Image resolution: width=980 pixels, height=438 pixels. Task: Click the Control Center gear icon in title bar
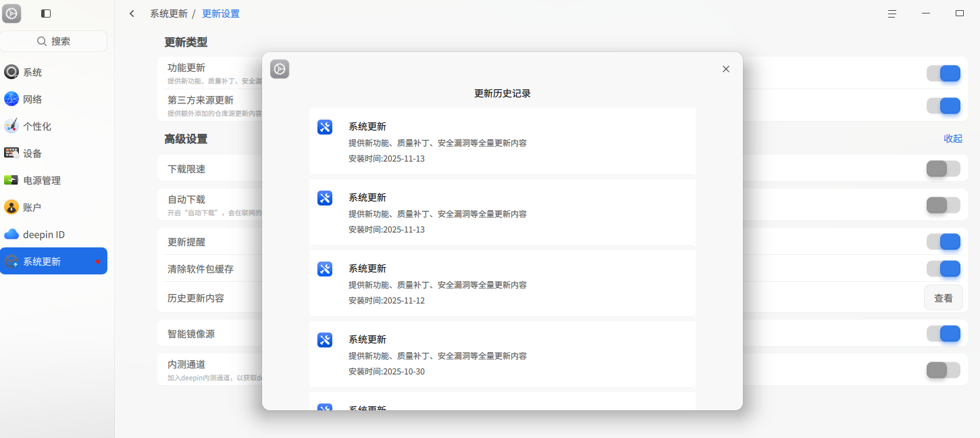click(11, 13)
